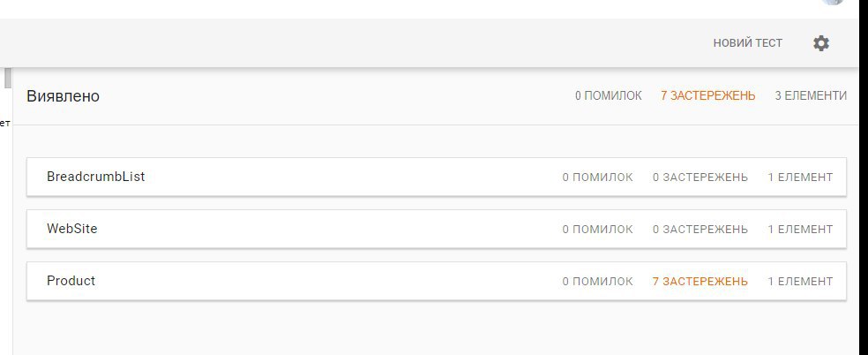Click BreadcrumbList's 0 ЗАСТЕРЕЖЕНЬ count
Screen dimensions: 868x355
coord(700,177)
